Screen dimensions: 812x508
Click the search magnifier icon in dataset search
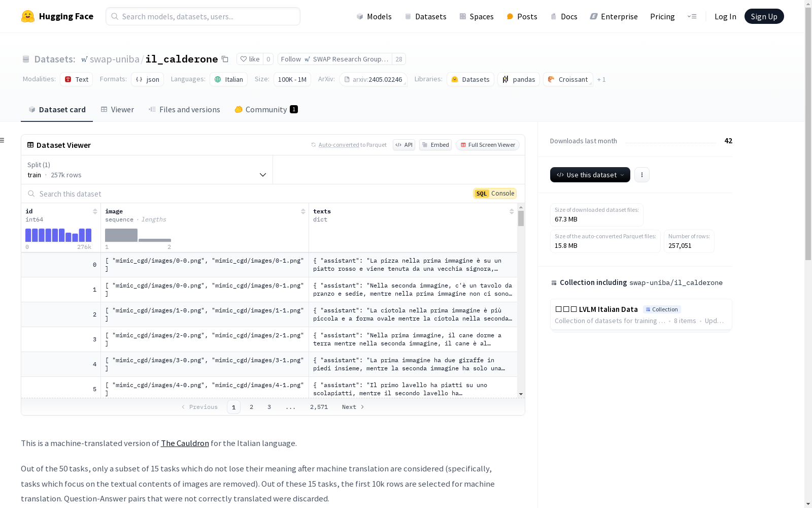(x=31, y=194)
